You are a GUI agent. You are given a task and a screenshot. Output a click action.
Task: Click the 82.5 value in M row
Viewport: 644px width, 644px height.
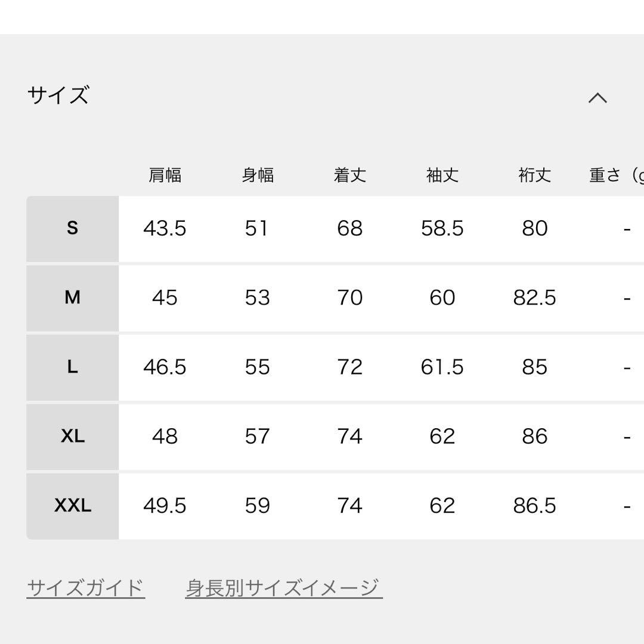[535, 298]
